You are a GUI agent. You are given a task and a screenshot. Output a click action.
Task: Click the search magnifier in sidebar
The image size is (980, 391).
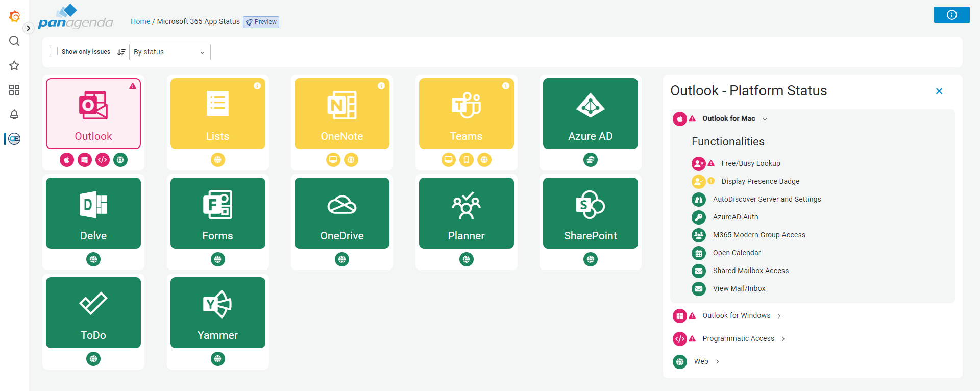[14, 41]
